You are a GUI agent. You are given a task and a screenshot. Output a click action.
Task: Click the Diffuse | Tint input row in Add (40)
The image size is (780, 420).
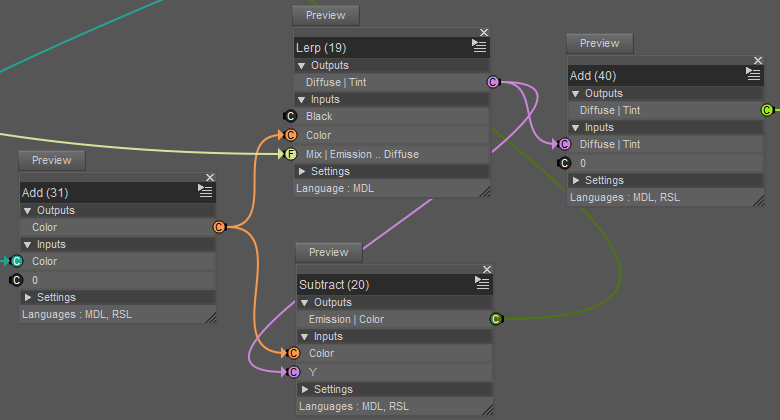click(x=666, y=144)
